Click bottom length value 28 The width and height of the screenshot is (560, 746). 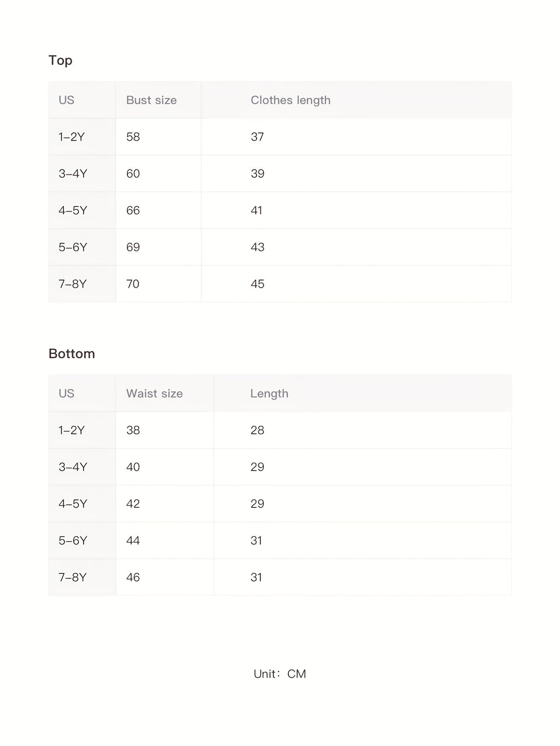[257, 430]
